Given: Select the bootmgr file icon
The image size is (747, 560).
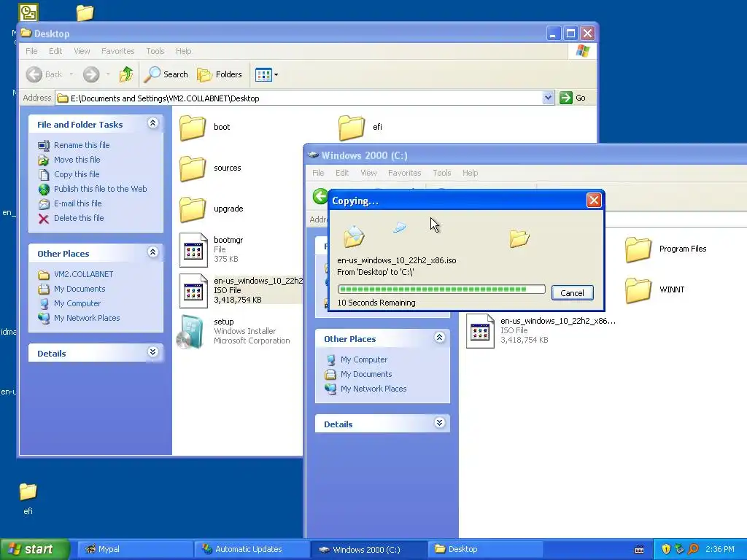Looking at the screenshot, I should pos(193,250).
